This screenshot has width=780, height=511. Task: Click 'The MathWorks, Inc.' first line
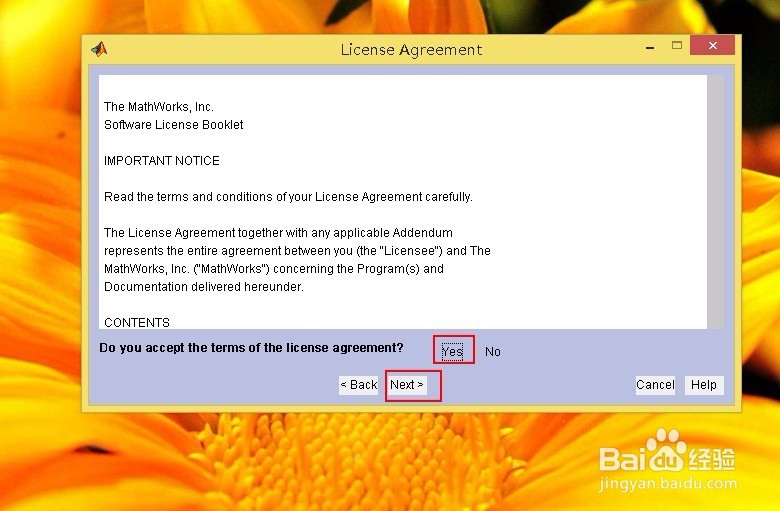tap(159, 106)
